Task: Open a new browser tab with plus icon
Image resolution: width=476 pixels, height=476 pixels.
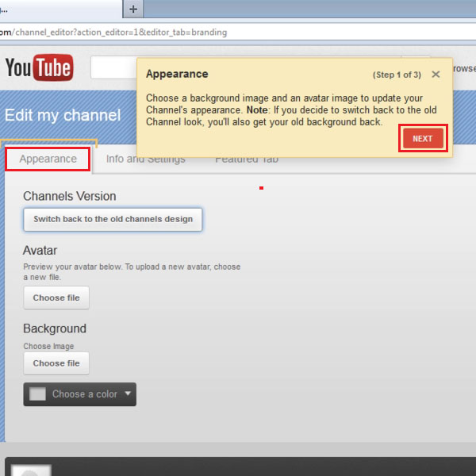Action: pos(133,9)
